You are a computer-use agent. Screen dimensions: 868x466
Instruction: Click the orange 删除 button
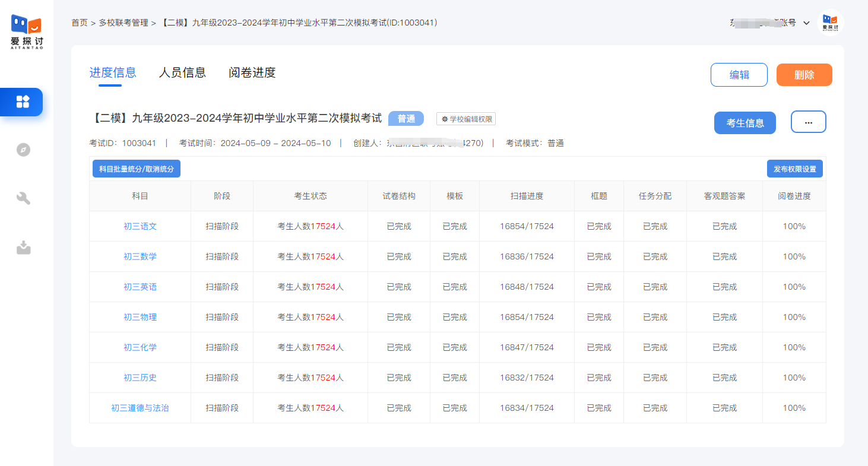pos(804,75)
